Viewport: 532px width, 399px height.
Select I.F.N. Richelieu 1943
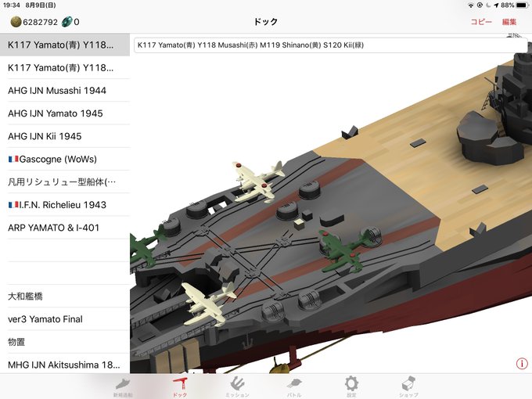[65, 205]
